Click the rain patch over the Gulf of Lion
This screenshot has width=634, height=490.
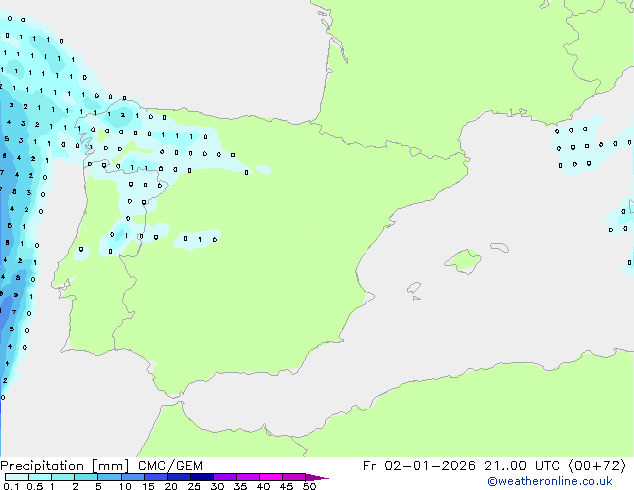click(x=580, y=146)
